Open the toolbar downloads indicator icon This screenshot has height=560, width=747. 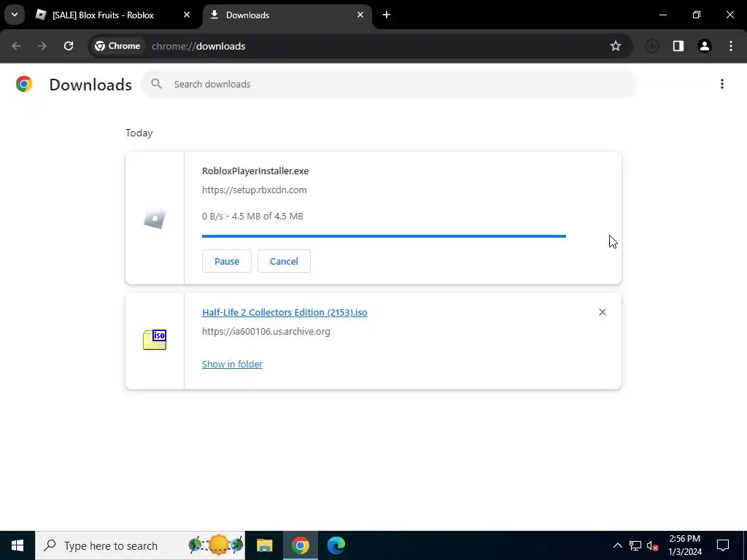(651, 46)
